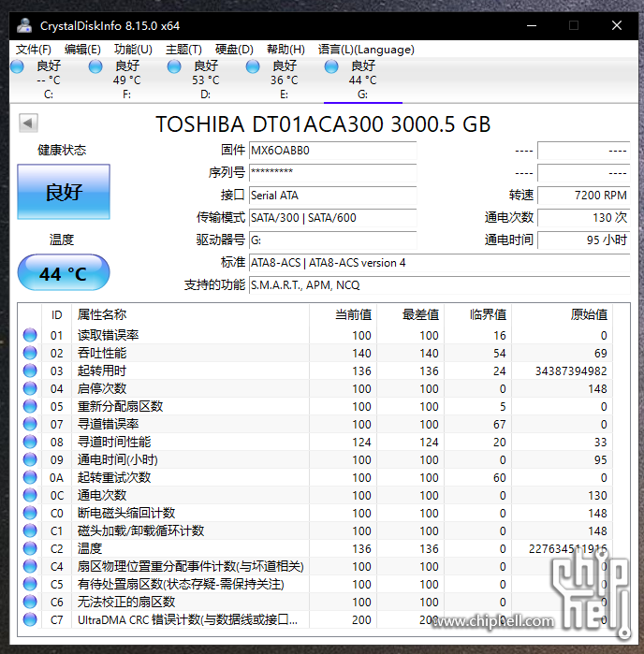Click the 7200 RPM rotation value
644x654 pixels.
point(583,196)
